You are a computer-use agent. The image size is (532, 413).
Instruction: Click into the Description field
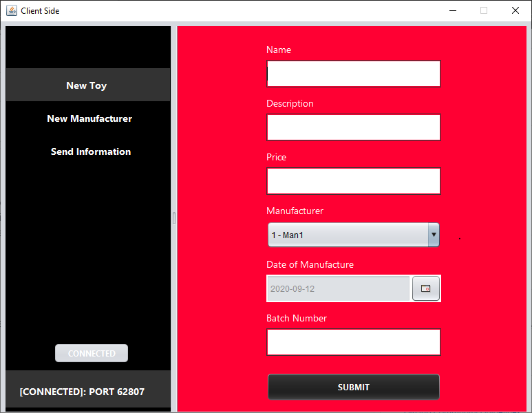coord(354,127)
